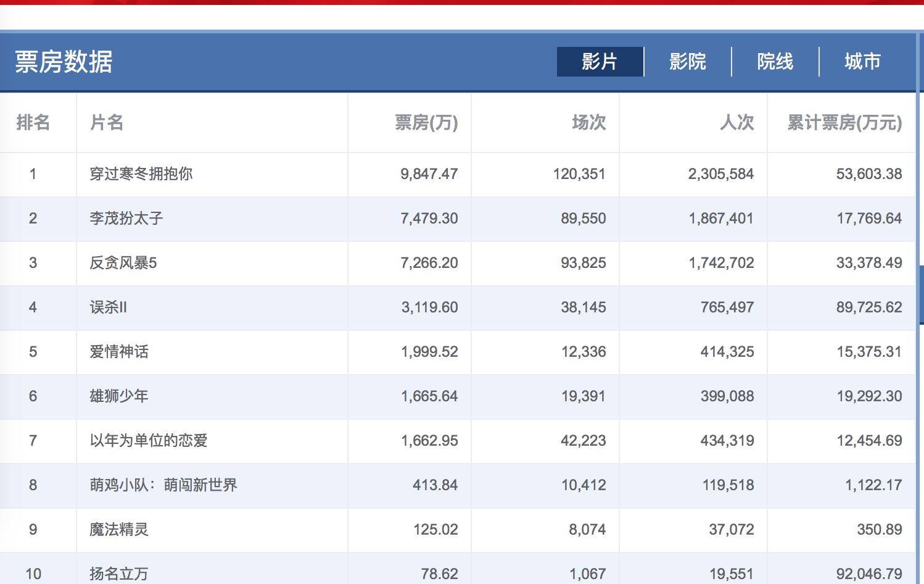Click the 人次 column header
The width and height of the screenshot is (924, 584).
click(736, 122)
